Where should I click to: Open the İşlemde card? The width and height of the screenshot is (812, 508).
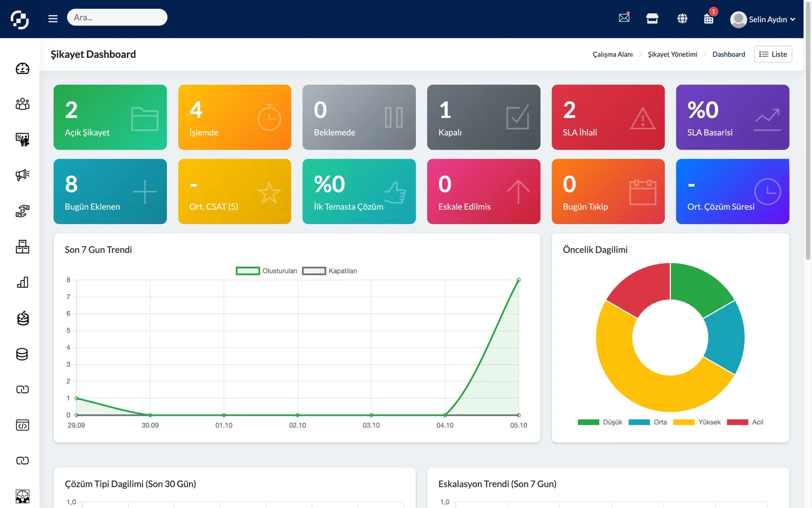tap(234, 117)
